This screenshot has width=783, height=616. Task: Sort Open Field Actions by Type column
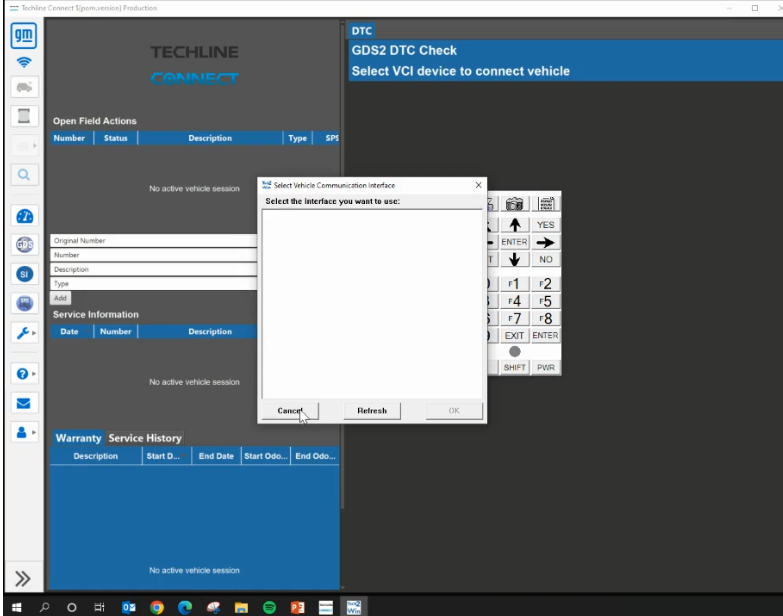298,138
